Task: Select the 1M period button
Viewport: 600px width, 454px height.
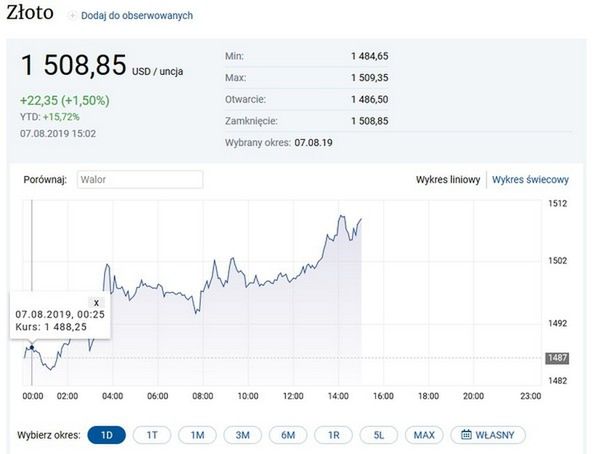Action: (x=197, y=435)
